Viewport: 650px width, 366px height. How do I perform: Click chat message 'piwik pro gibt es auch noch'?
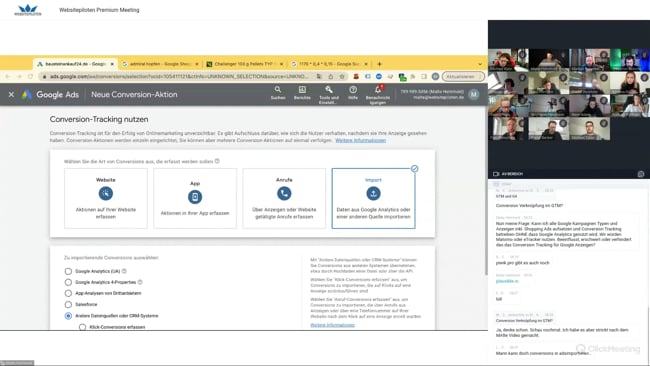(522, 263)
